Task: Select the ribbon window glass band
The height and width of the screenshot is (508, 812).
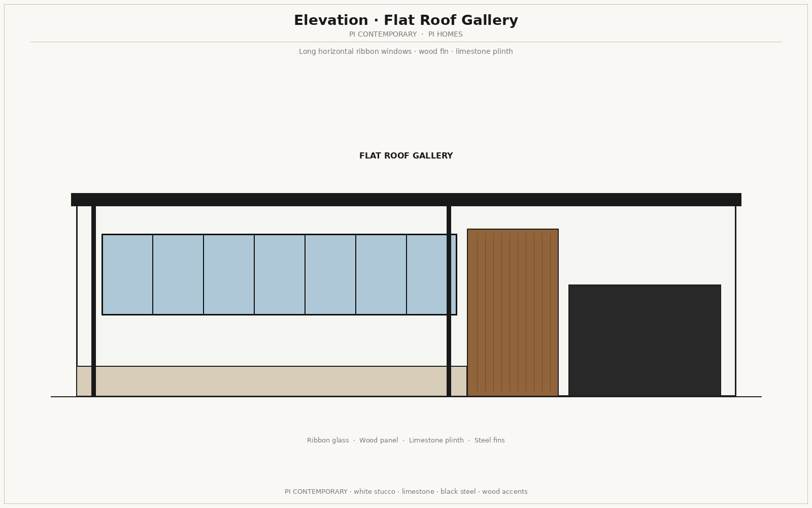Action: pos(279,274)
